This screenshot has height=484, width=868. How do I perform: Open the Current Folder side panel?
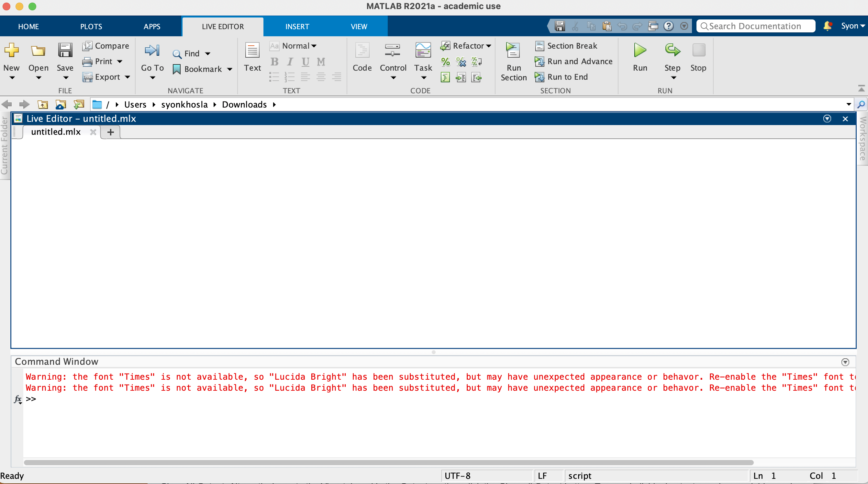5,146
